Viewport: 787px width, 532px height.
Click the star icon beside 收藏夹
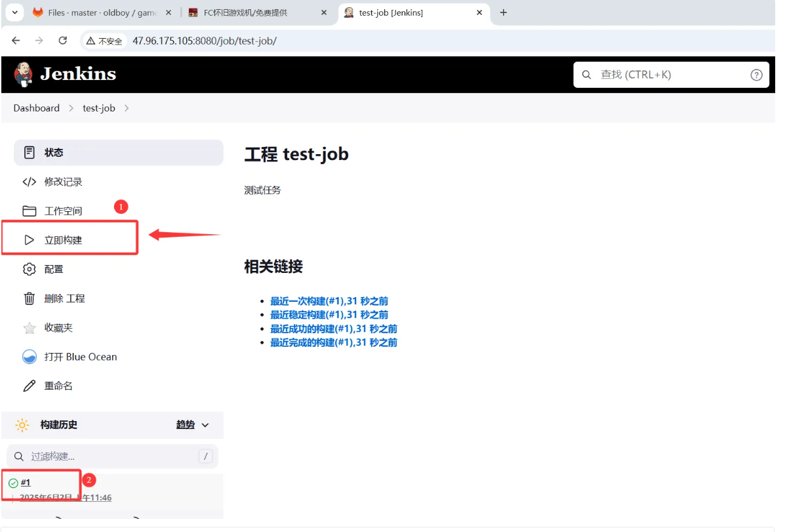click(x=29, y=327)
